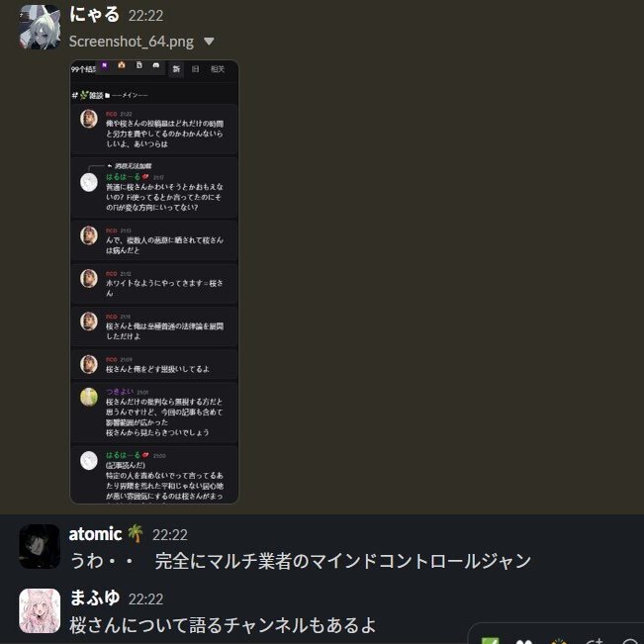Click まふゆ's message about 桜さん channel
Screen dimensions: 644x644
(x=223, y=625)
